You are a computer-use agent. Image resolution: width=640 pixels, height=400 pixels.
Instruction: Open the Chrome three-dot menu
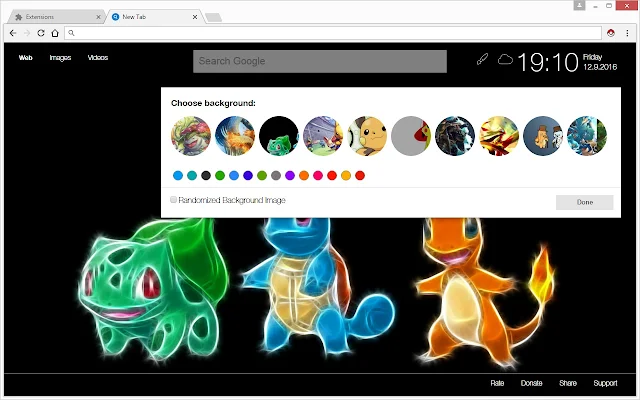(627, 33)
